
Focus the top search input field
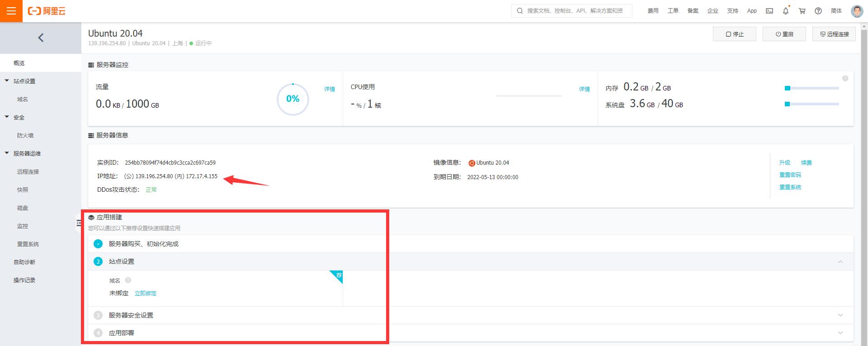tap(572, 10)
